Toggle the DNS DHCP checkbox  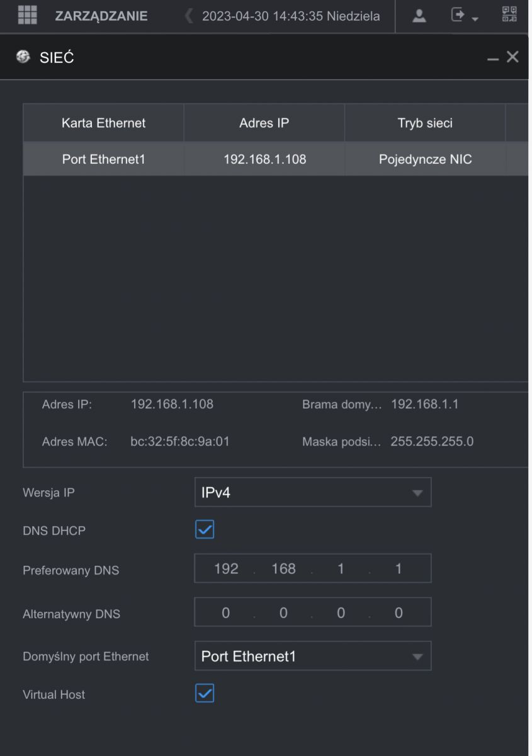click(205, 530)
